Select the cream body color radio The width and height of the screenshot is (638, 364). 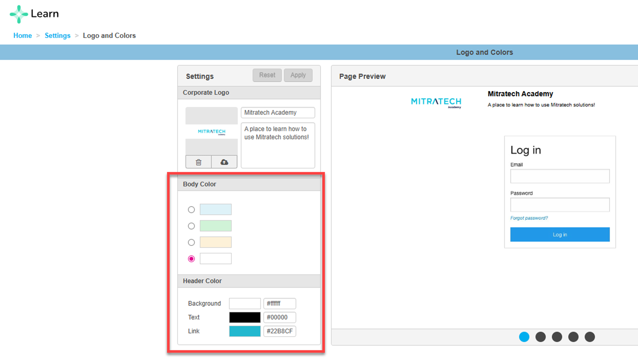191,242
